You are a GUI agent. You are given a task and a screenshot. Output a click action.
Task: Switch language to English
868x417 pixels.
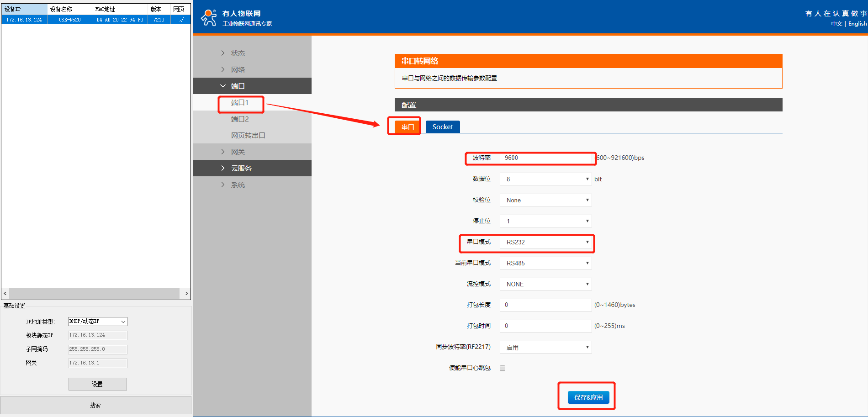(857, 24)
